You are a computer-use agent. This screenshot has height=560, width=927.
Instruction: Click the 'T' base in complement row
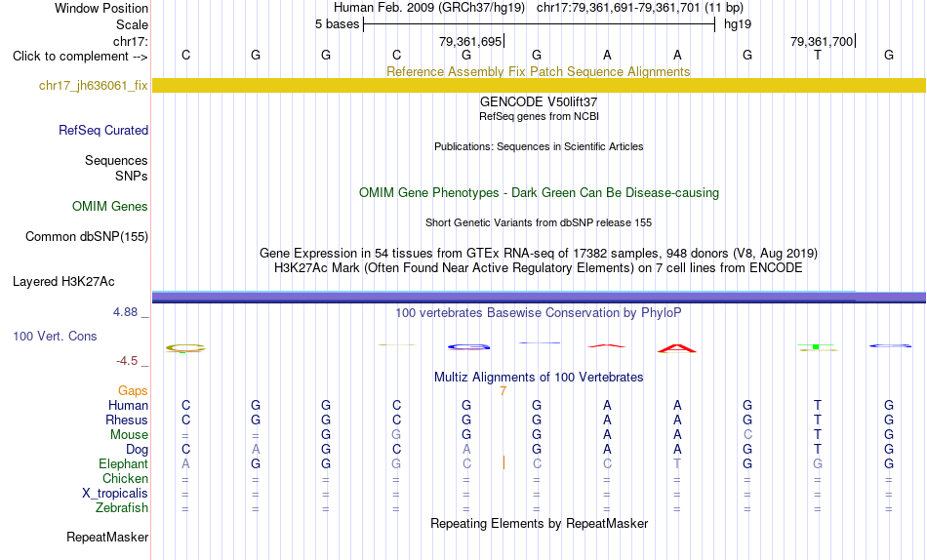click(x=817, y=55)
